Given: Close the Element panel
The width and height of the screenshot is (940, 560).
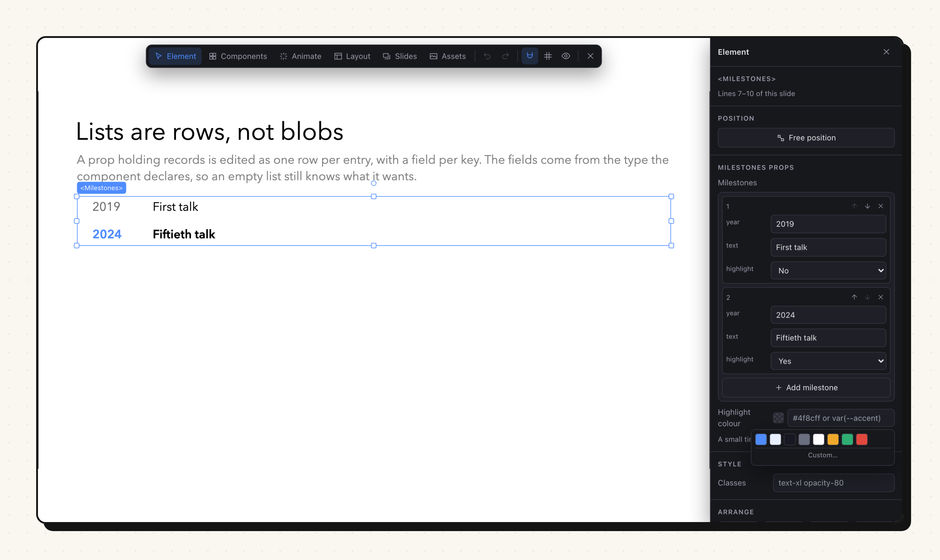Looking at the screenshot, I should 886,52.
